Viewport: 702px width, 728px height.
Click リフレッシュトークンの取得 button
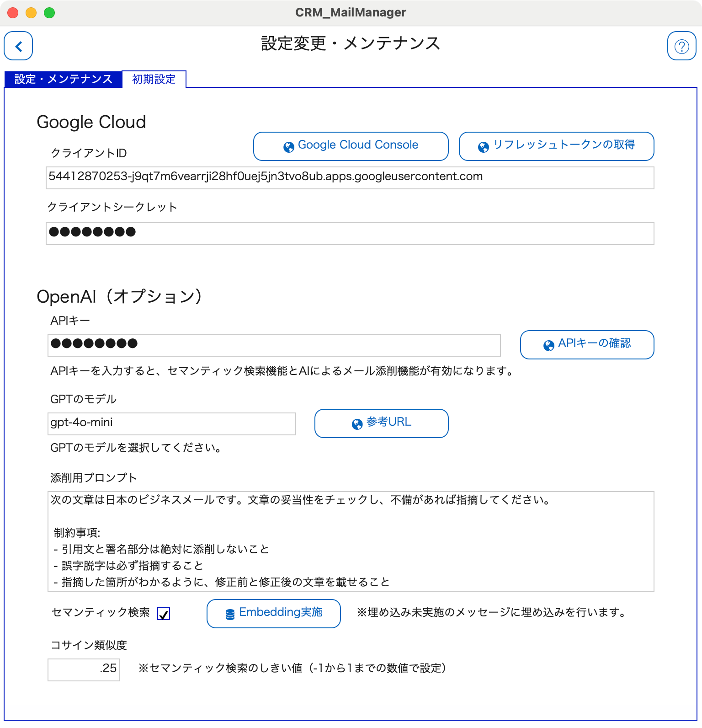(557, 146)
